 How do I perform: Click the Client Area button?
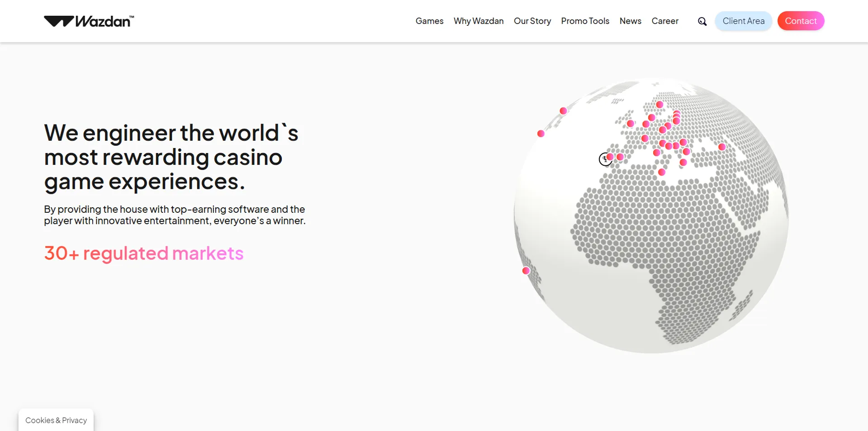point(743,21)
